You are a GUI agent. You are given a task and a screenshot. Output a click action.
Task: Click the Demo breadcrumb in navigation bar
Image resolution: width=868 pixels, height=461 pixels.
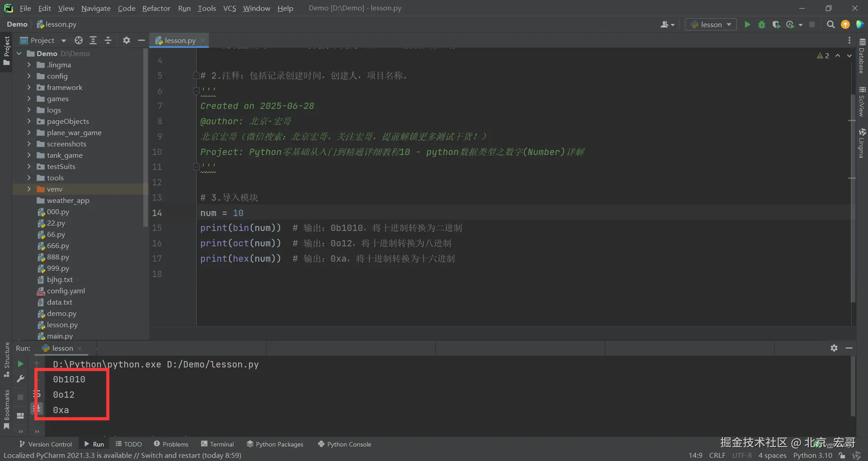coord(17,24)
